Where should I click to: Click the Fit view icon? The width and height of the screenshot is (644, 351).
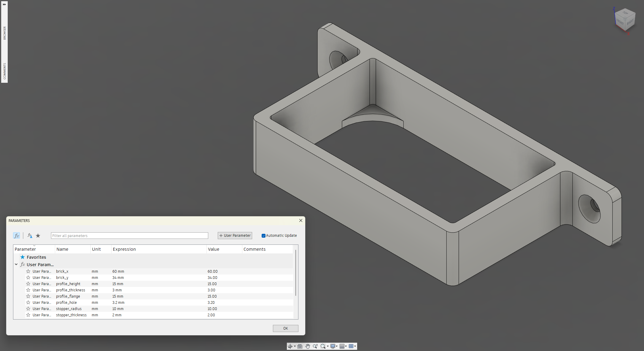[300, 346]
